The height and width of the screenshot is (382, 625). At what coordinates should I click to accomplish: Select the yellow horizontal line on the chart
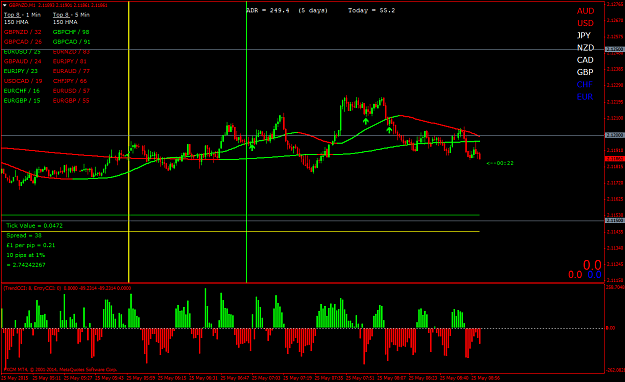pyautogui.click(x=241, y=232)
